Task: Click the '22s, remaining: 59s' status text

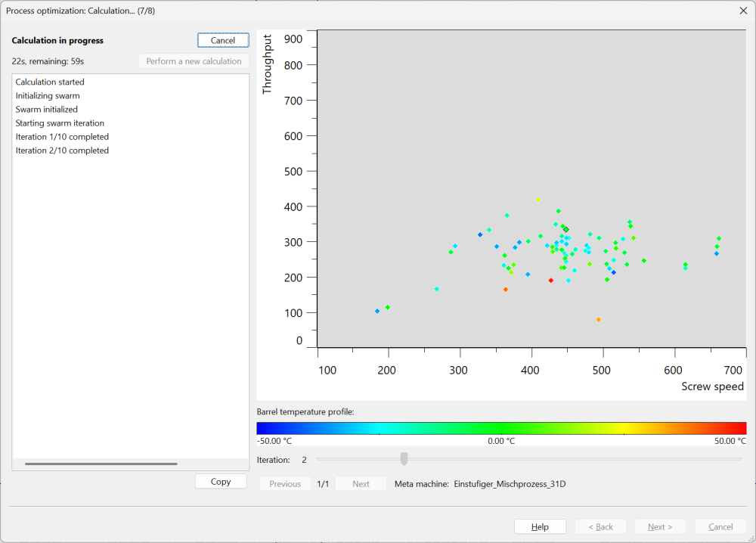Action: pos(48,61)
